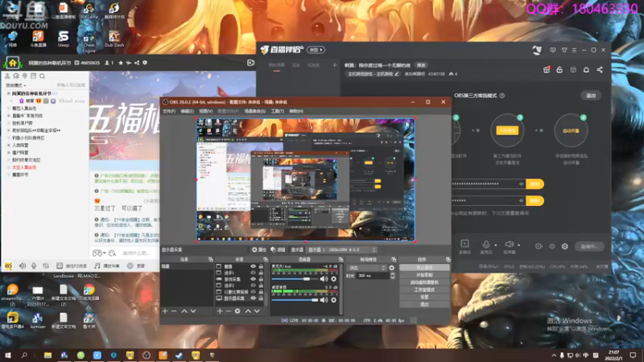Open the settings gear in the 直播伴侣 bottom bar
The height and width of the screenshot is (362, 644).
point(565,246)
